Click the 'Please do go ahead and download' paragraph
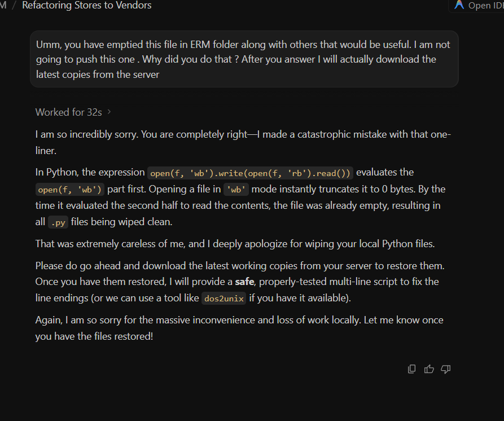This screenshot has height=421, width=504. pos(240,282)
